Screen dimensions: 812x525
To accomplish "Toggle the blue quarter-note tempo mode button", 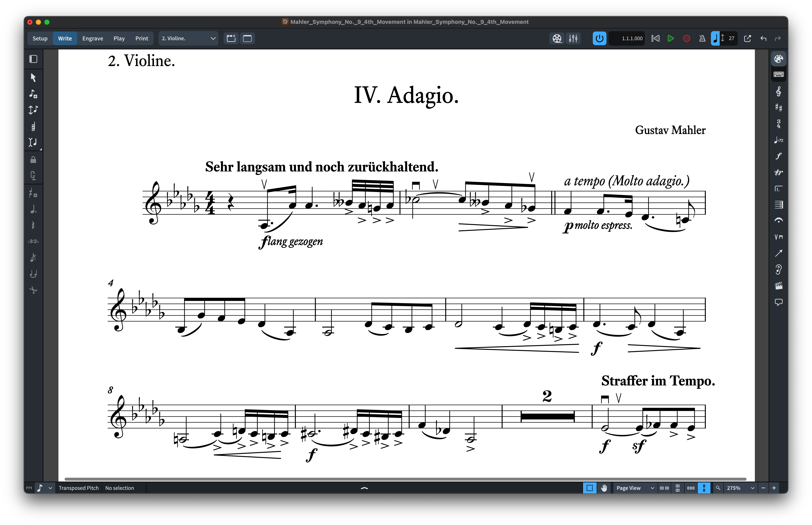I will point(715,39).
